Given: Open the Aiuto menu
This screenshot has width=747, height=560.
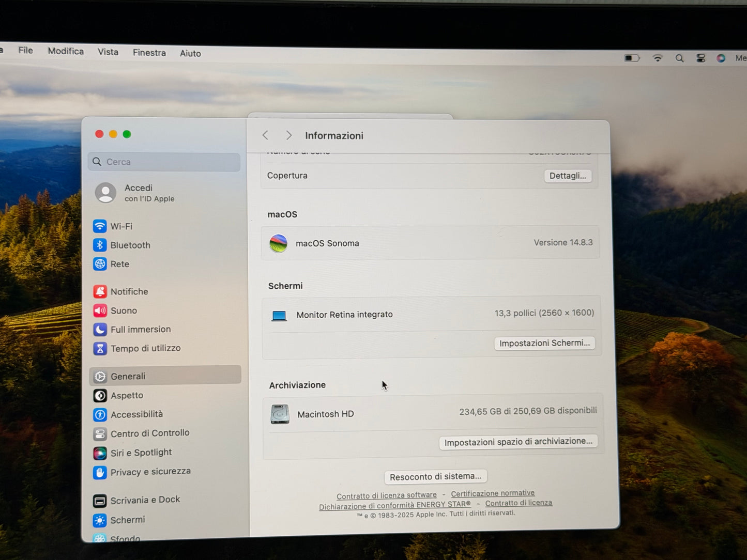Looking at the screenshot, I should [x=190, y=53].
